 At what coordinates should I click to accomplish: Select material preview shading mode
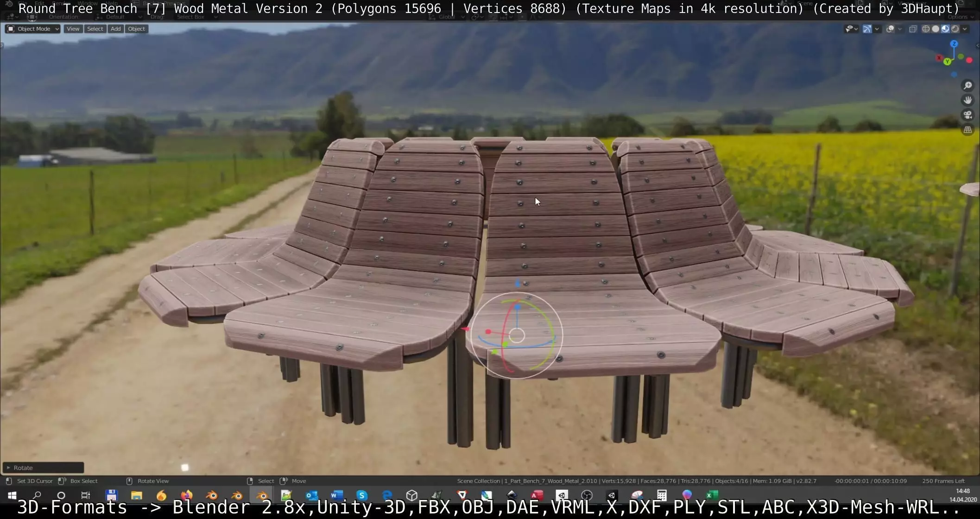pos(945,29)
